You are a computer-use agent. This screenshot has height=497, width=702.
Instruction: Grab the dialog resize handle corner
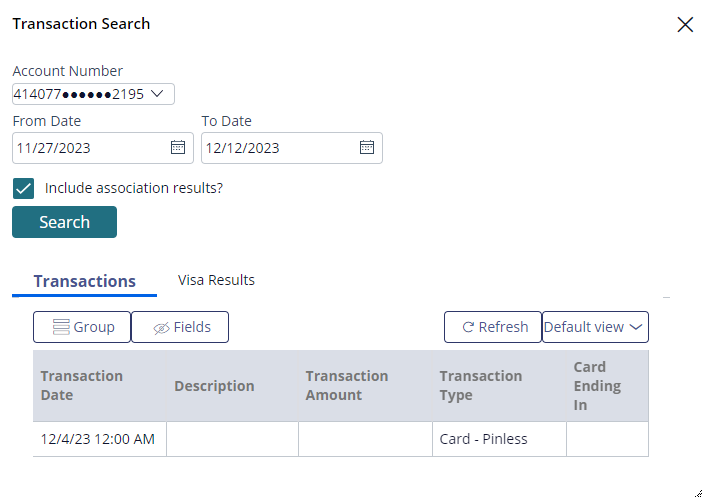click(698, 493)
